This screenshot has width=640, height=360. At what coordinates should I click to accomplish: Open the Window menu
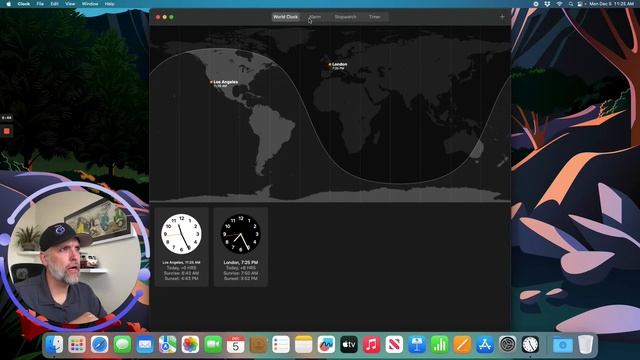point(90,4)
